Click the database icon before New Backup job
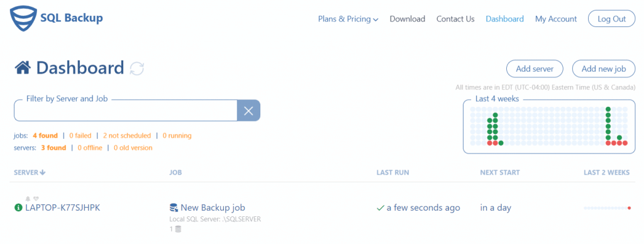The height and width of the screenshot is (244, 644). pos(174,208)
